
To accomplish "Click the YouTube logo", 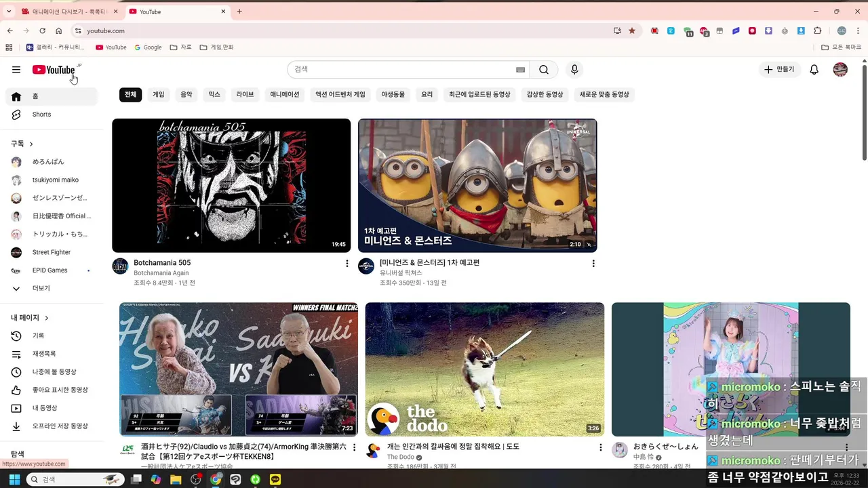I will (x=54, y=70).
